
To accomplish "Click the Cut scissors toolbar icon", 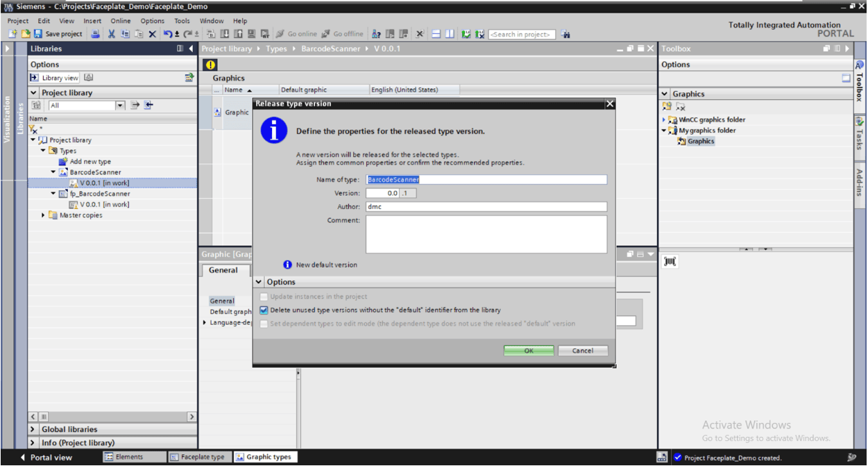I will pos(111,34).
